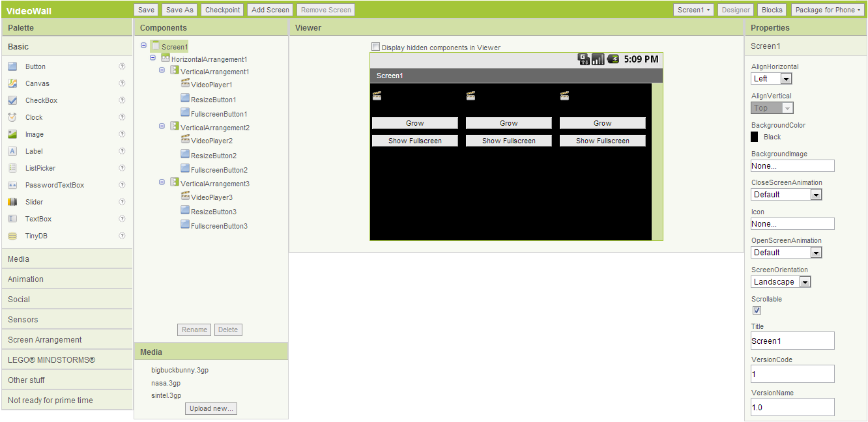The width and height of the screenshot is (868, 422).
Task: Select the TinyDB palette icon
Action: pos(12,236)
